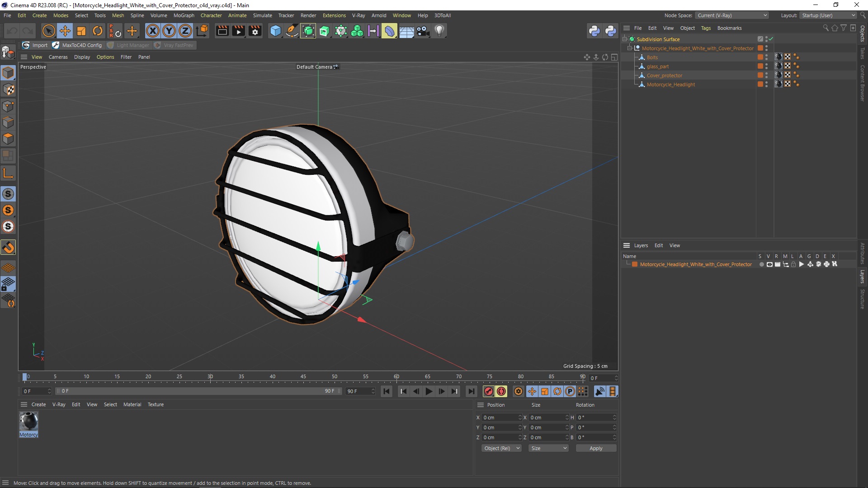The image size is (868, 488).
Task: Activate the Scale tool
Action: (81, 31)
